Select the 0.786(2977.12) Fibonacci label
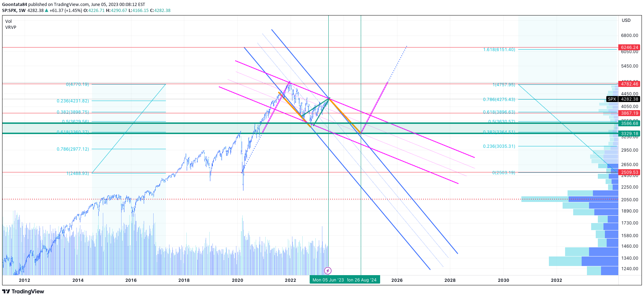The image size is (644, 298). [x=73, y=149]
